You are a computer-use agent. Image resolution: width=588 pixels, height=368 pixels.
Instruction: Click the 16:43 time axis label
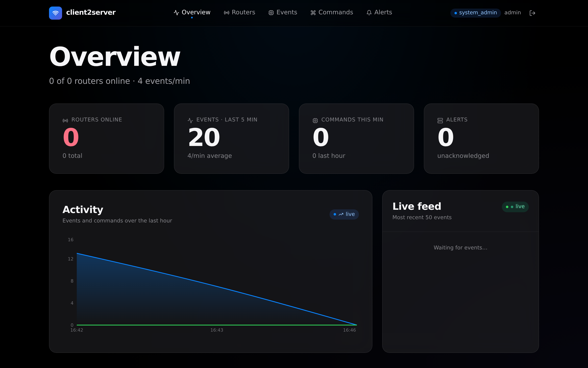coord(217,330)
